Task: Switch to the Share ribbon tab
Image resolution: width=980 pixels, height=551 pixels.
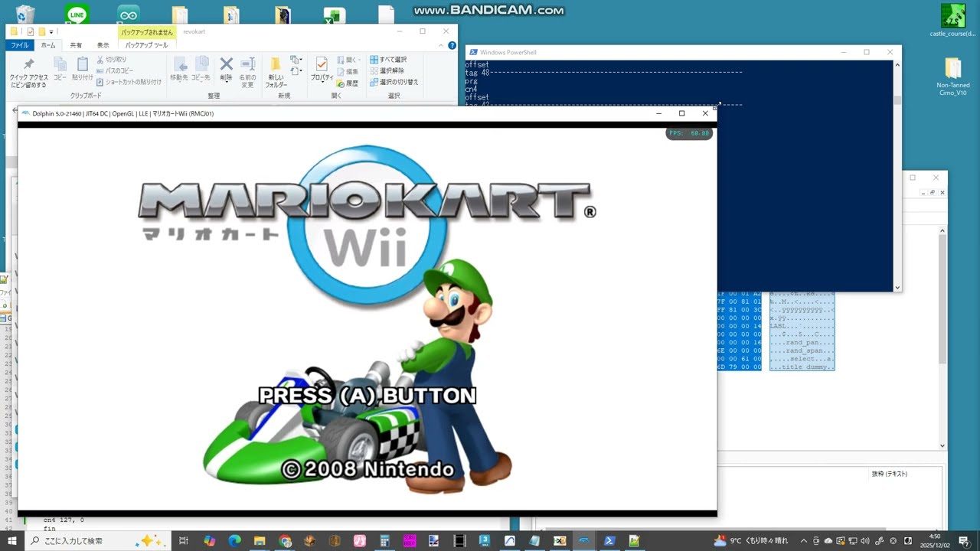Action: pos(76,45)
